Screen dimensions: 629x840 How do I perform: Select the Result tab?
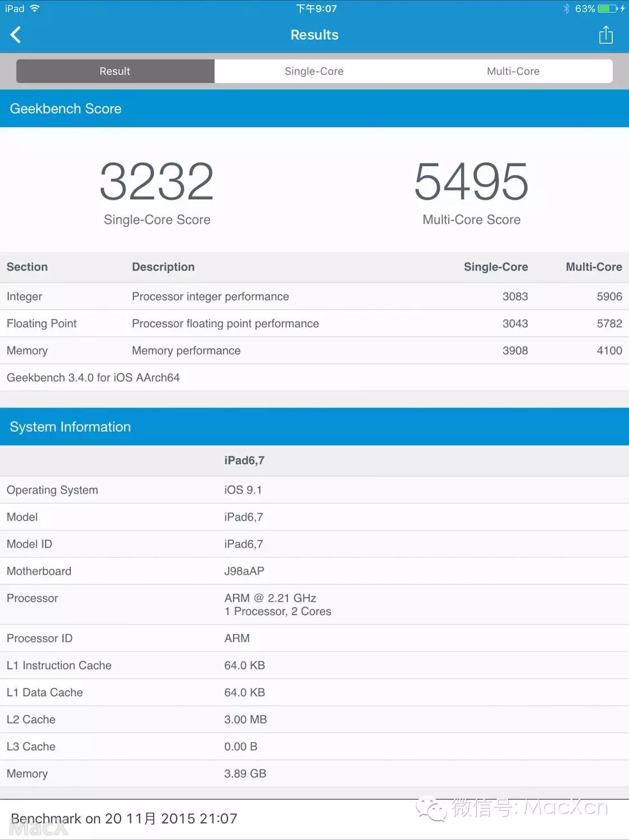click(115, 71)
